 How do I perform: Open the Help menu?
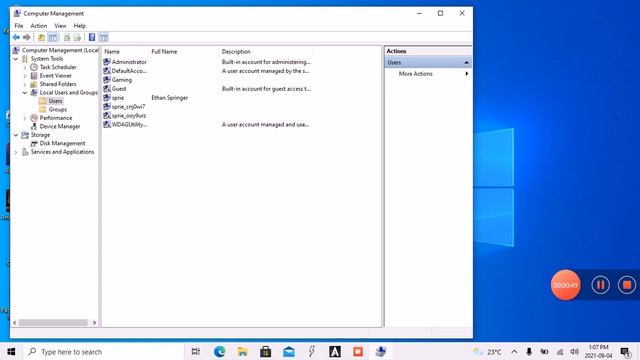point(80,26)
